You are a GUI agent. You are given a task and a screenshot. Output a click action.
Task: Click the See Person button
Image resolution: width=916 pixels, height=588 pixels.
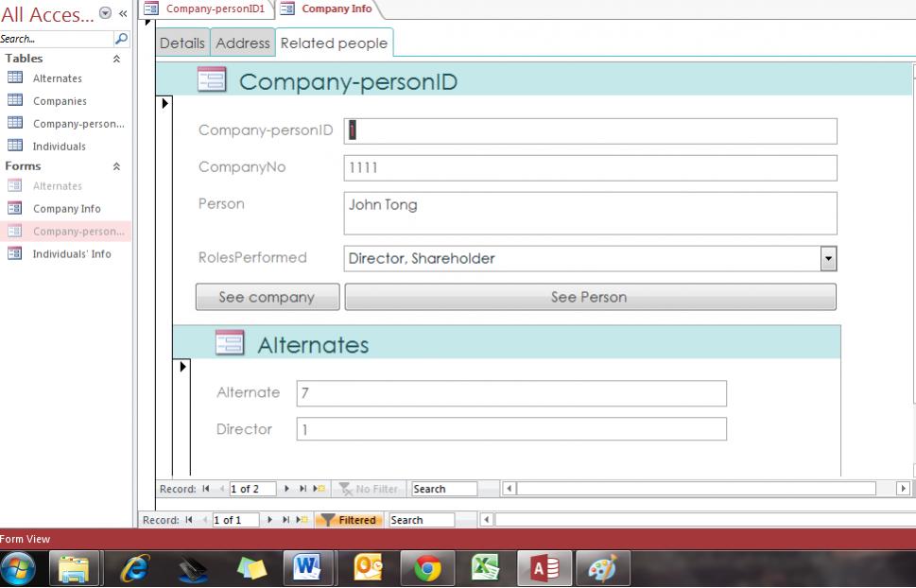point(590,297)
